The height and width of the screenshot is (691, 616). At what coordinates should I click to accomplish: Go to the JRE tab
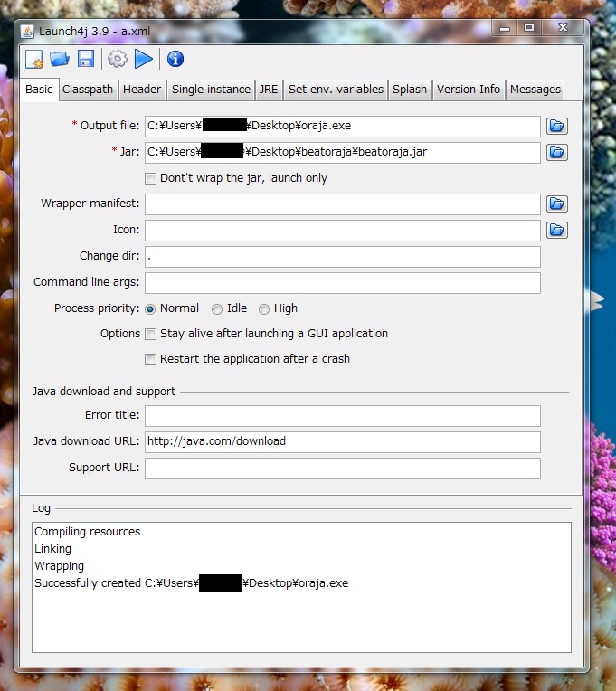(269, 90)
